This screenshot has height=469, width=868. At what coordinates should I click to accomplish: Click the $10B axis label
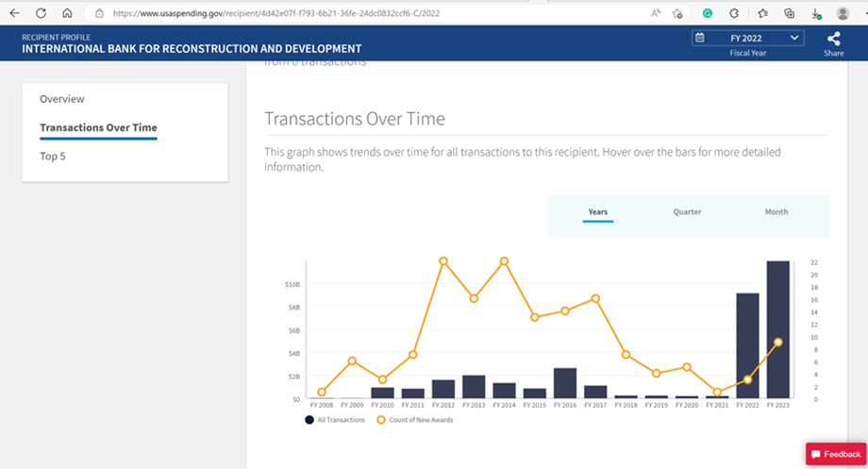pyautogui.click(x=292, y=285)
